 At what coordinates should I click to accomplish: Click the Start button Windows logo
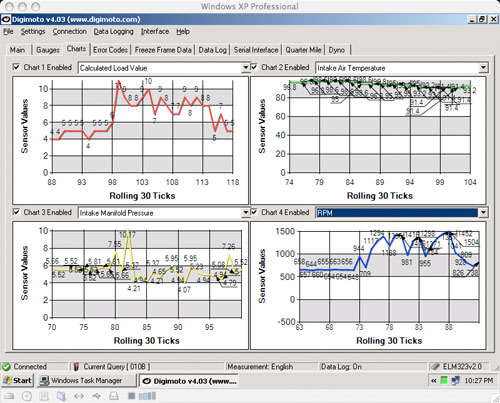(7, 381)
